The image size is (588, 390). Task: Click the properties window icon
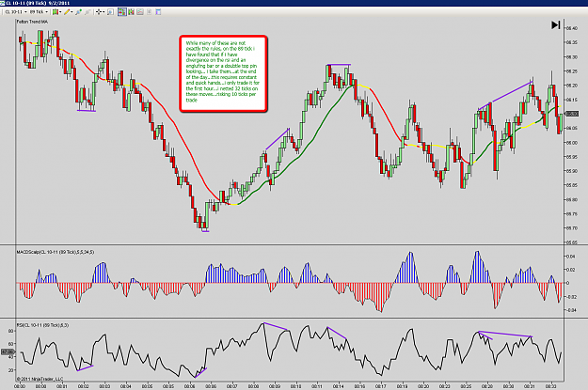click(x=158, y=12)
